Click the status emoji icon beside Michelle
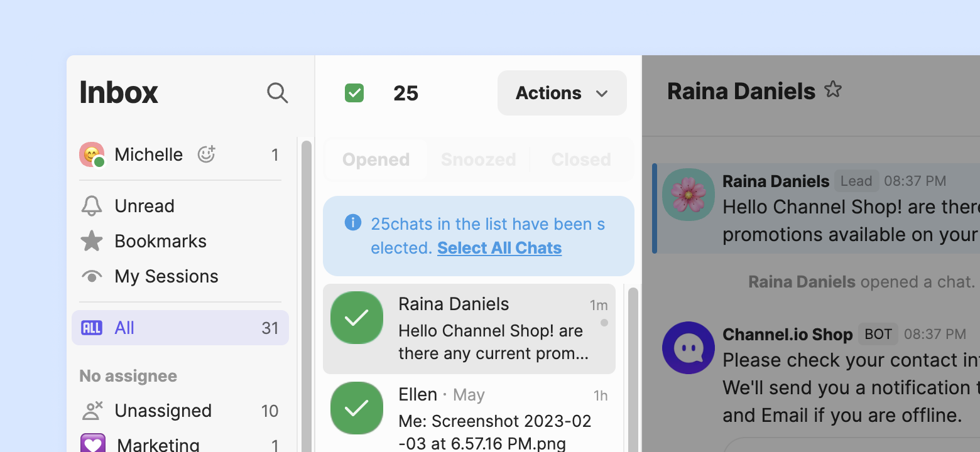The width and height of the screenshot is (980, 452). 206,154
